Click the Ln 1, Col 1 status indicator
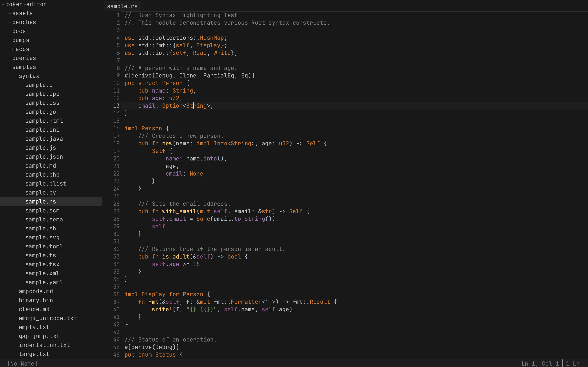Image resolution: width=588 pixels, height=367 pixels. [540, 363]
